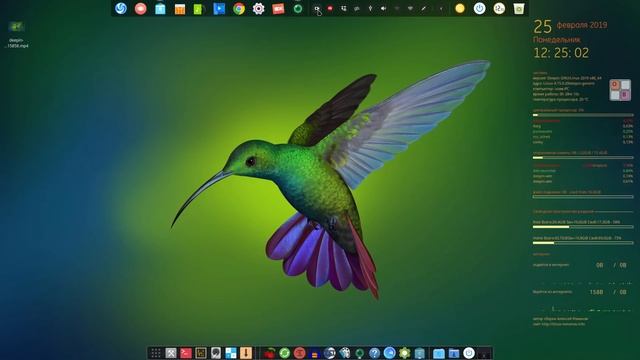Click the blue power button in top dock
The image size is (640, 360).
480,8
